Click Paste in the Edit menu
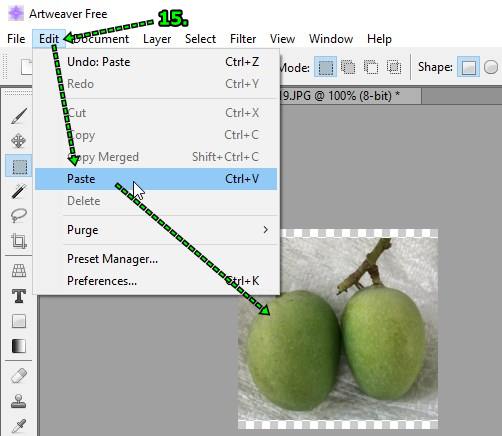The image size is (502, 436). (156, 179)
